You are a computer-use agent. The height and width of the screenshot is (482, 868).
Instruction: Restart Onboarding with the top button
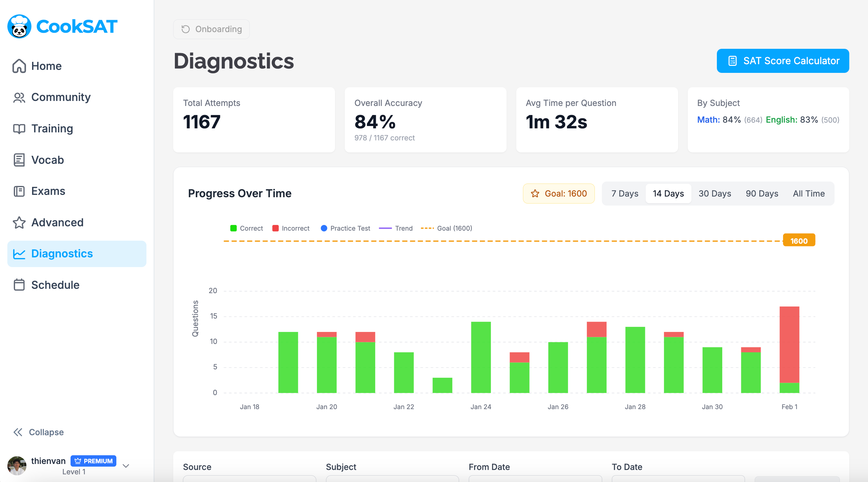click(x=211, y=29)
